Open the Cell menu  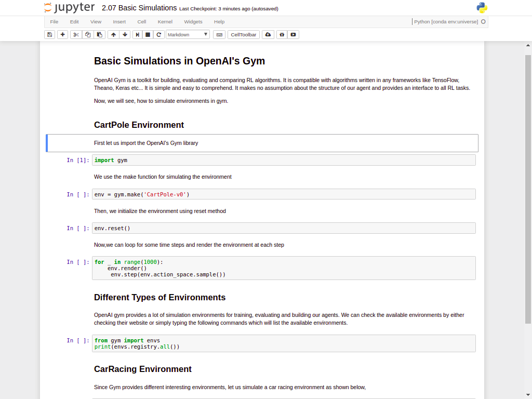[x=142, y=22]
